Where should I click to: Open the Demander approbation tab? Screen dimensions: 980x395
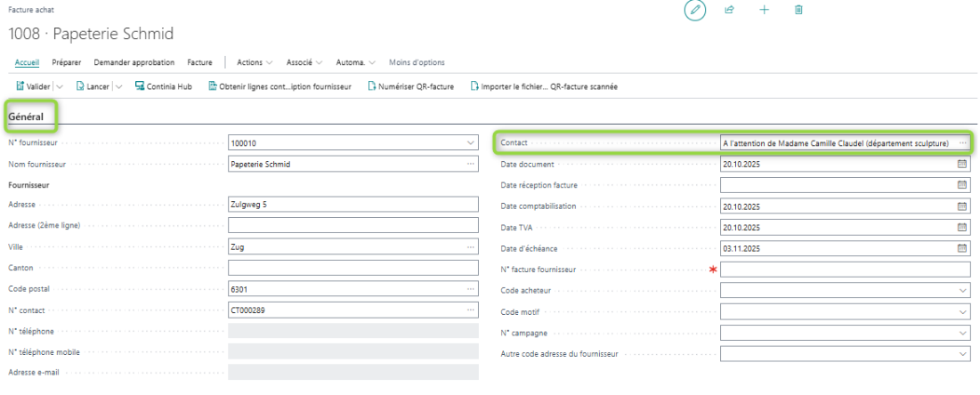coord(134,62)
